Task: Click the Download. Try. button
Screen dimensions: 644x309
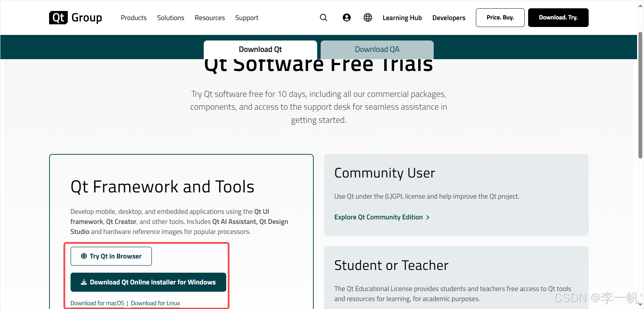Action: [x=558, y=18]
